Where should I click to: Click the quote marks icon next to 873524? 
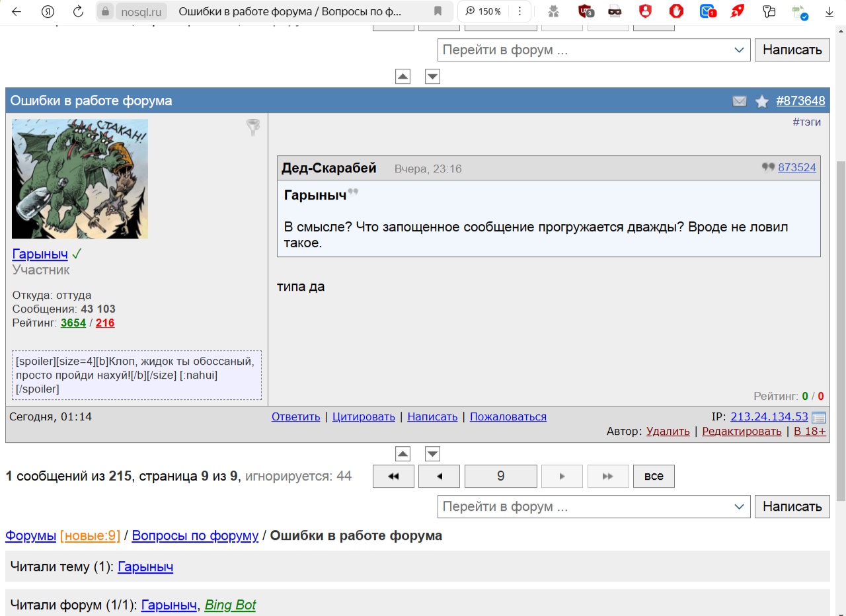pyautogui.click(x=768, y=167)
